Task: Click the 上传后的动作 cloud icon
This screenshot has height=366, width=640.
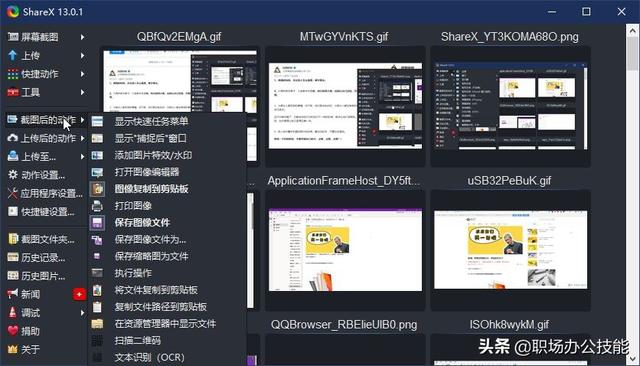Action: pyautogui.click(x=13, y=138)
